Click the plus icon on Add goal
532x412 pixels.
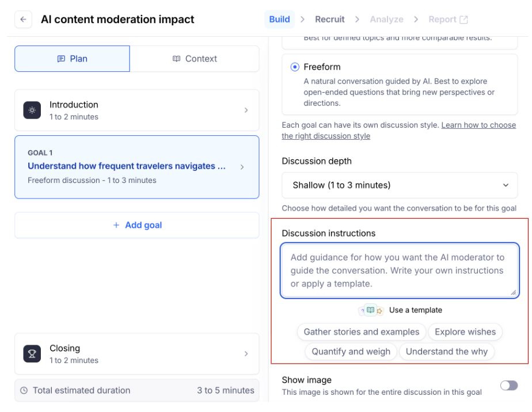[x=116, y=226]
